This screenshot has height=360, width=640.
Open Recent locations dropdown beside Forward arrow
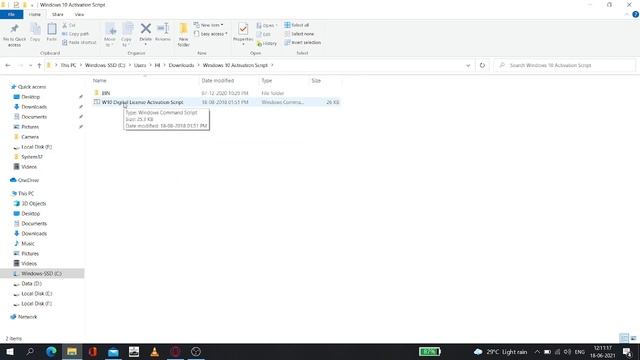30,65
